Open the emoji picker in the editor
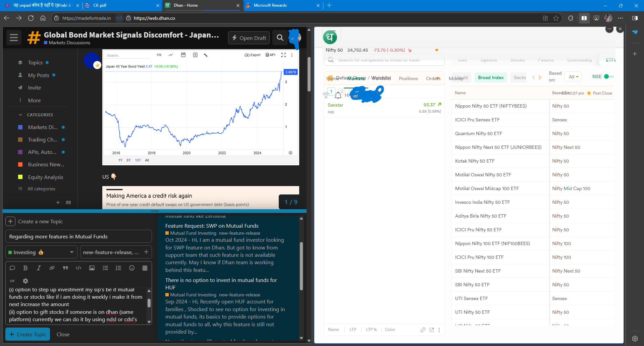This screenshot has height=346, width=644. [x=132, y=268]
